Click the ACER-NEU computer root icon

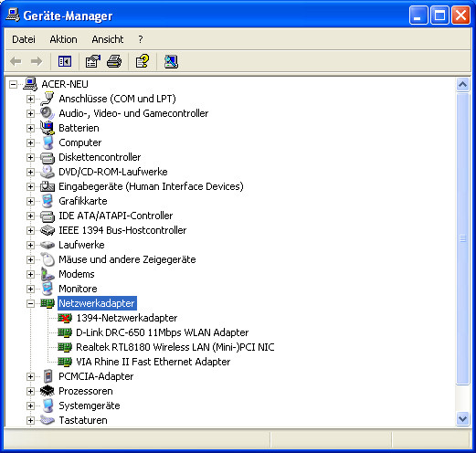pyautogui.click(x=30, y=84)
